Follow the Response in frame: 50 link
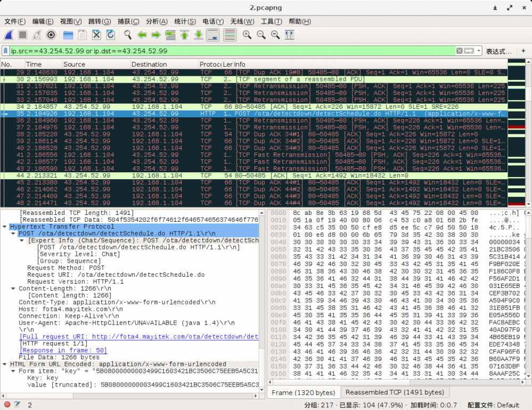This screenshot has width=532, height=410. coord(63,350)
